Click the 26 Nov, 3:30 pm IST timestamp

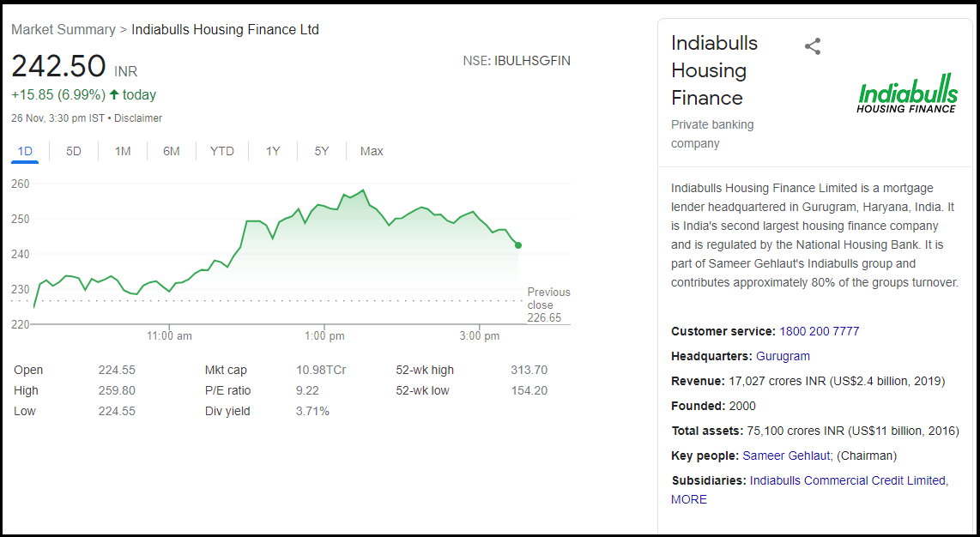(x=57, y=118)
